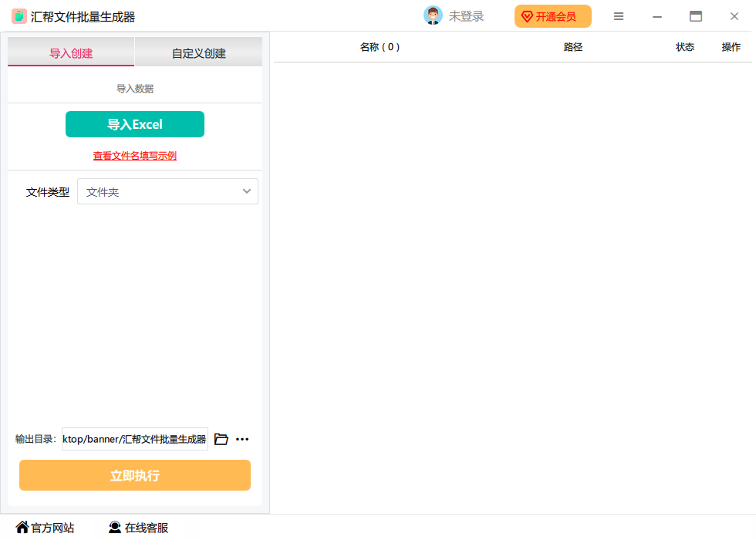Image resolution: width=756 pixels, height=540 pixels.
Task: Click the user avatar icon
Action: [x=433, y=15]
